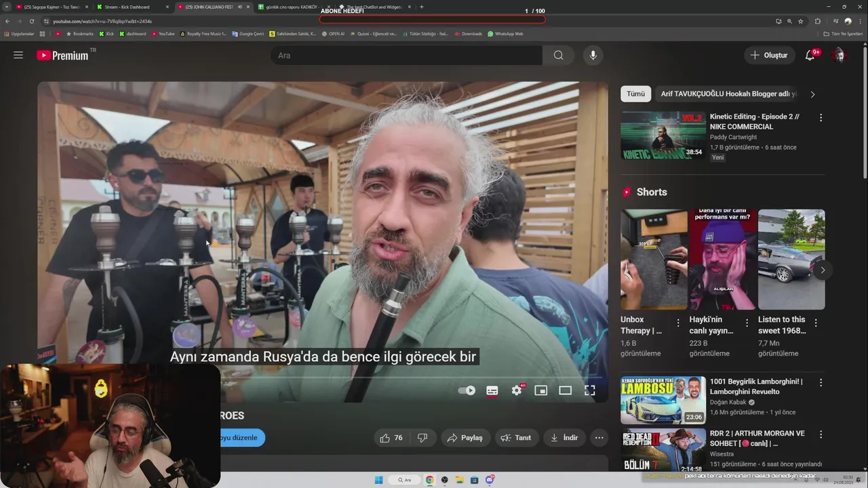This screenshot has width=868, height=488.
Task: Open a new browser tab
Action: click(422, 7)
